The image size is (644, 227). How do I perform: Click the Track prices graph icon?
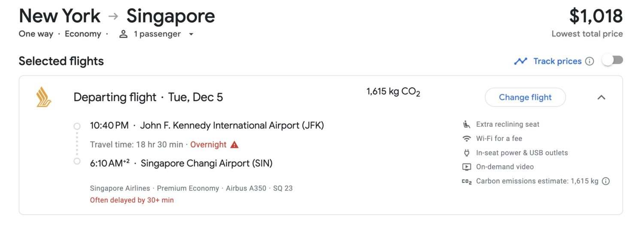pyautogui.click(x=520, y=61)
